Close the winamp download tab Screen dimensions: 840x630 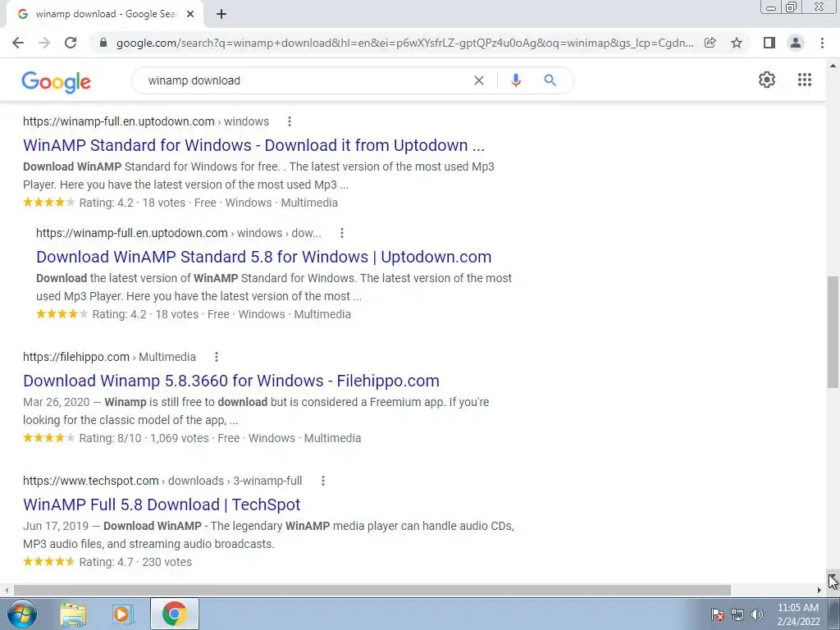pyautogui.click(x=190, y=14)
